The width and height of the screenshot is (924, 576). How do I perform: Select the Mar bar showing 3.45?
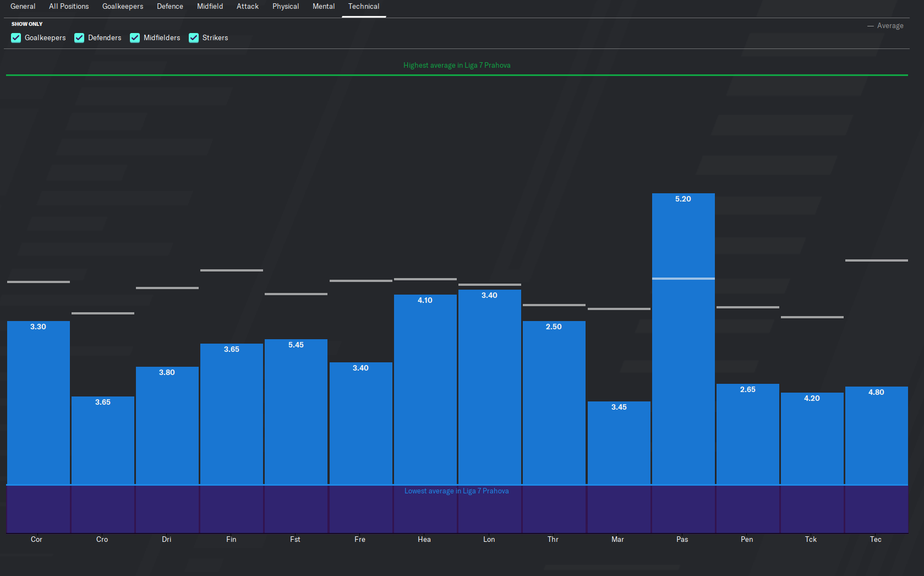tap(619, 443)
